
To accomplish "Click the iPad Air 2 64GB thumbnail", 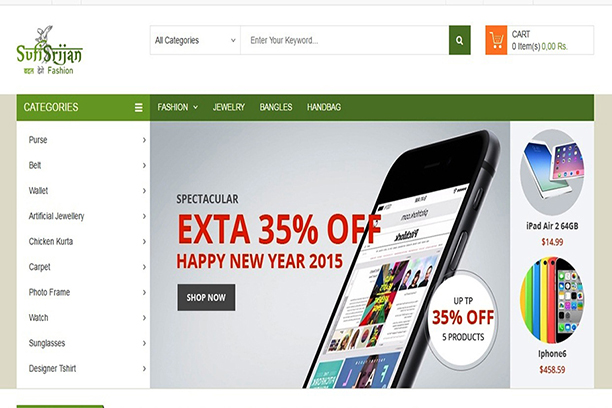I will 552,172.
